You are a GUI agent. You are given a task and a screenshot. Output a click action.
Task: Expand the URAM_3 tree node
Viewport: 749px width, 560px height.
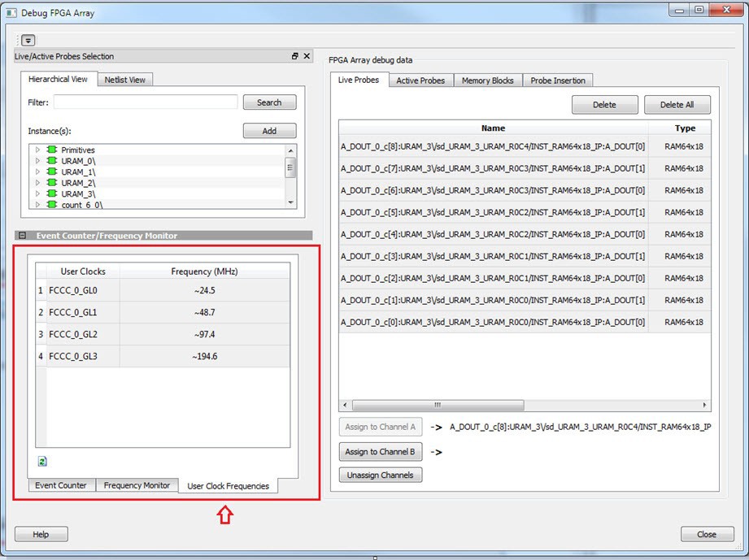point(37,194)
